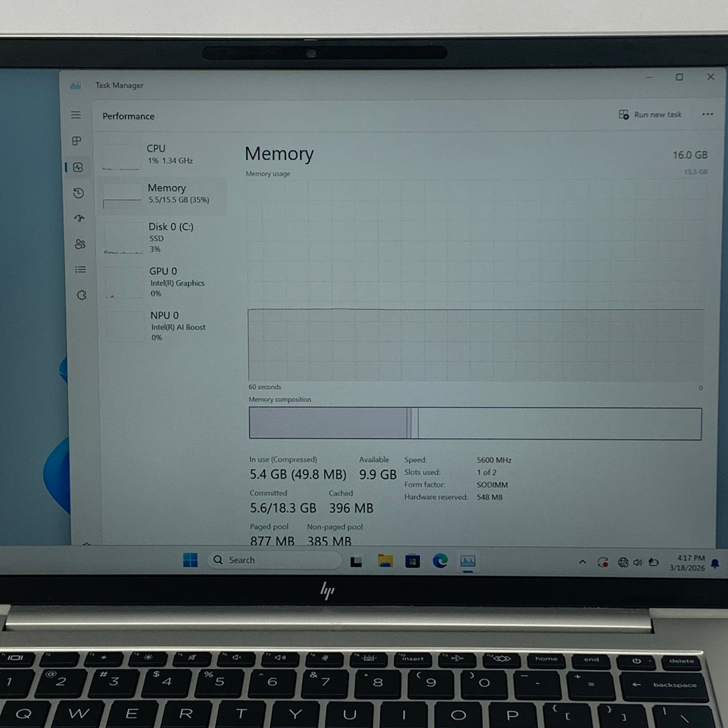Open the Processes view in the sidebar

[x=77, y=142]
